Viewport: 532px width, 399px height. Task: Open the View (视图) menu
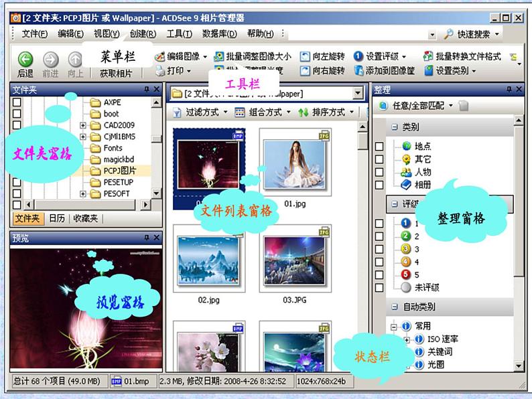coord(107,33)
